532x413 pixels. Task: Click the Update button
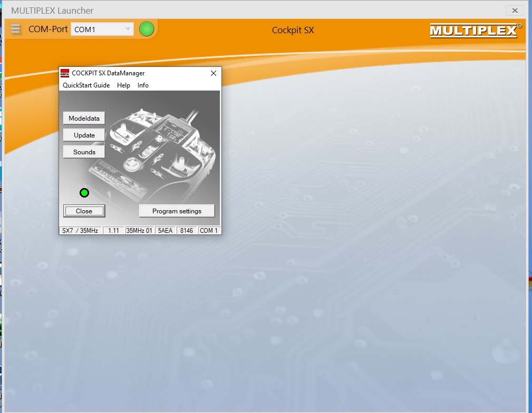pos(84,135)
